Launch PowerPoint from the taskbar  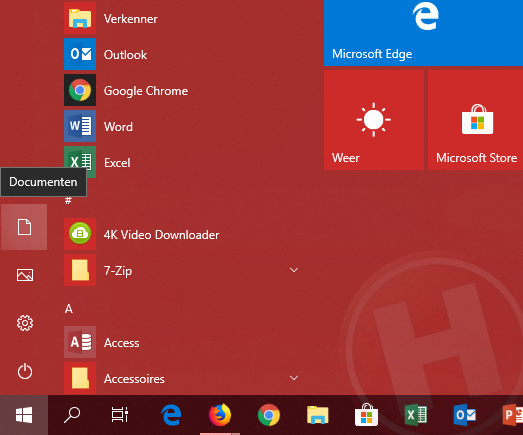pyautogui.click(x=513, y=415)
